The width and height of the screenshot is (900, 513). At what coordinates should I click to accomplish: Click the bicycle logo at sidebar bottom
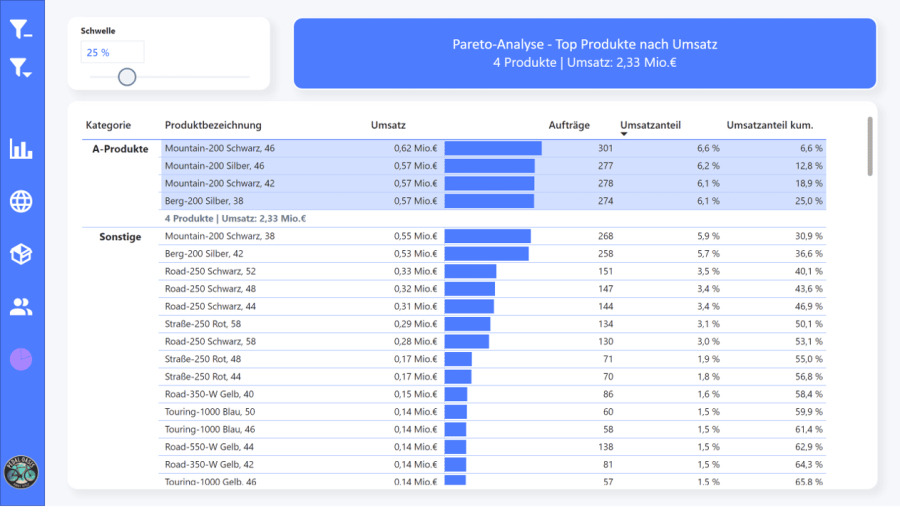21,472
